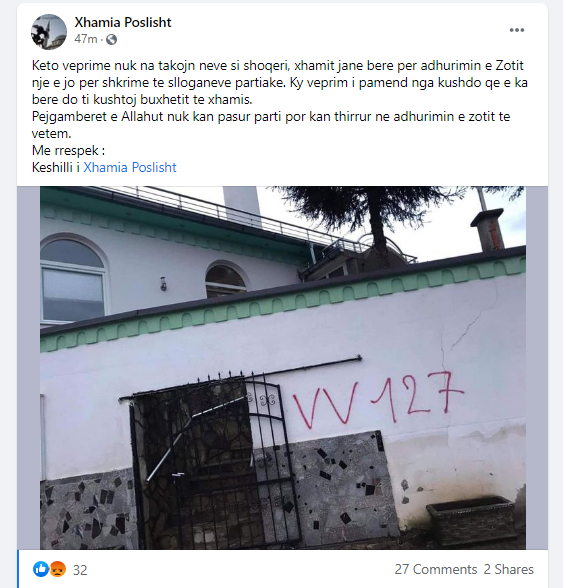Open the three-dots post options menu
Image resolution: width=563 pixels, height=588 pixels.
pyautogui.click(x=516, y=30)
